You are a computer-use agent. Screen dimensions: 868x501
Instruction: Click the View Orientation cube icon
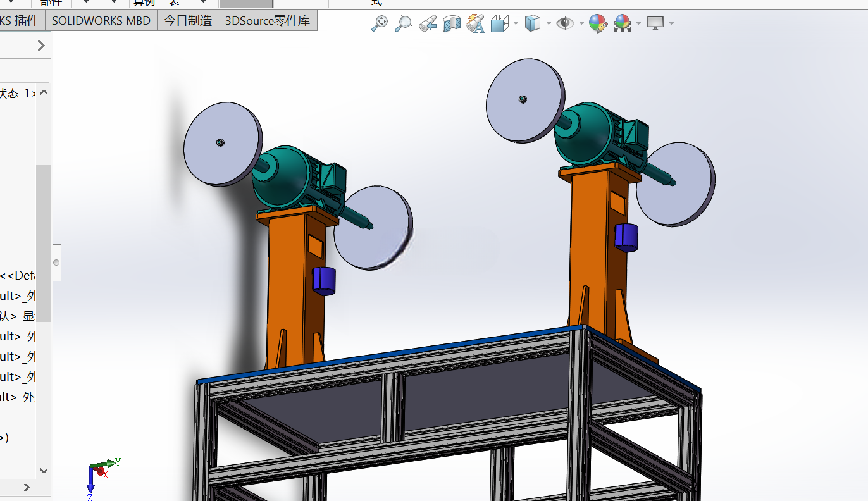pyautogui.click(x=500, y=23)
